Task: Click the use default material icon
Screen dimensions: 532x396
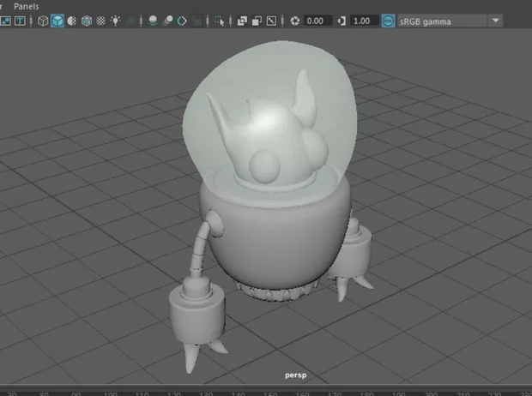Action: pyautogui.click(x=72, y=21)
